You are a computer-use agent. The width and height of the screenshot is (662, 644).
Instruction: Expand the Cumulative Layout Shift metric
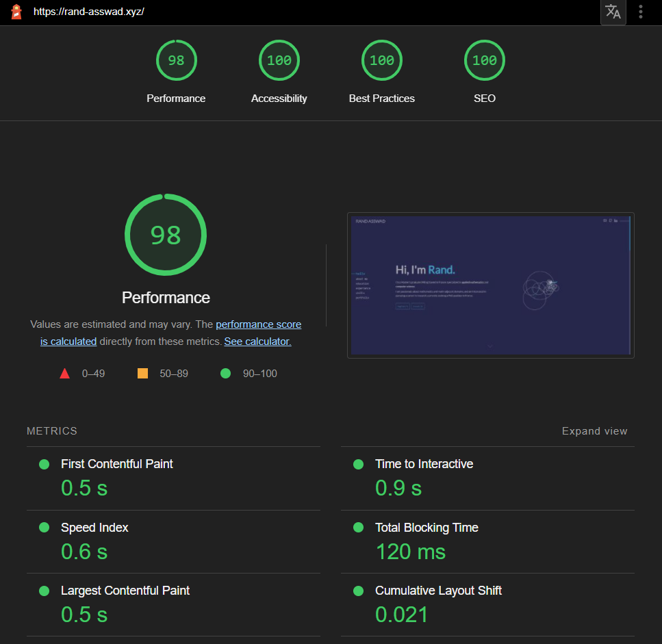click(438, 591)
